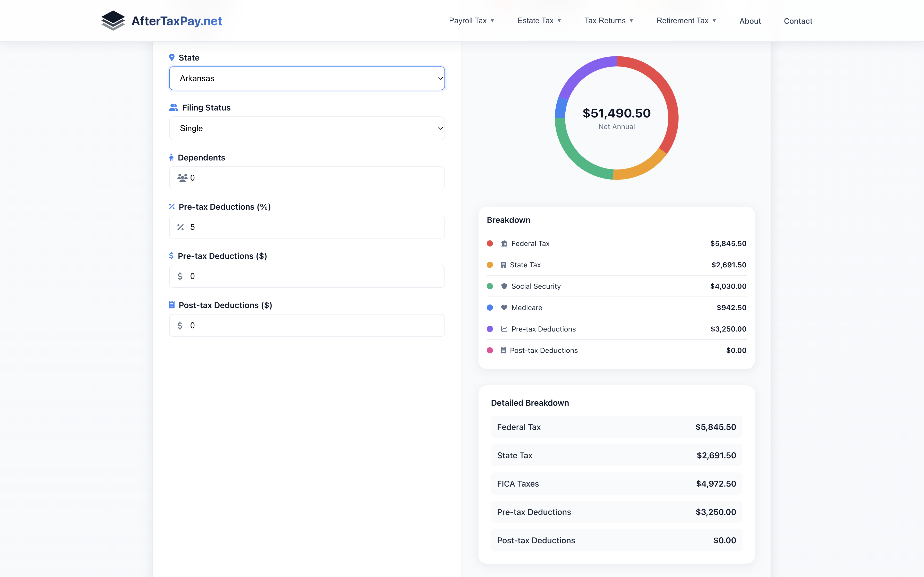Open the Estate Tax menu
The width and height of the screenshot is (924, 577).
[x=539, y=21]
